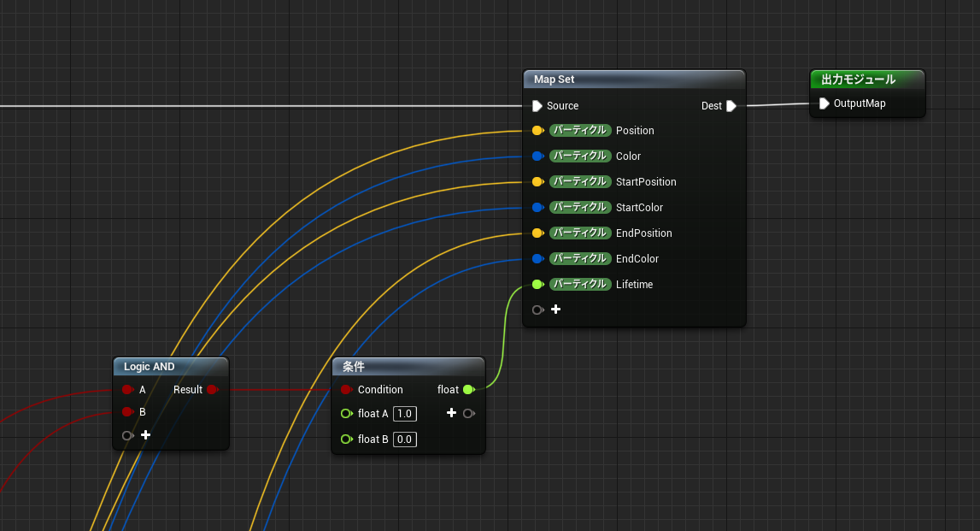Viewport: 980px width, 531px height.
Task: Click the float A input pin
Action: (346, 413)
